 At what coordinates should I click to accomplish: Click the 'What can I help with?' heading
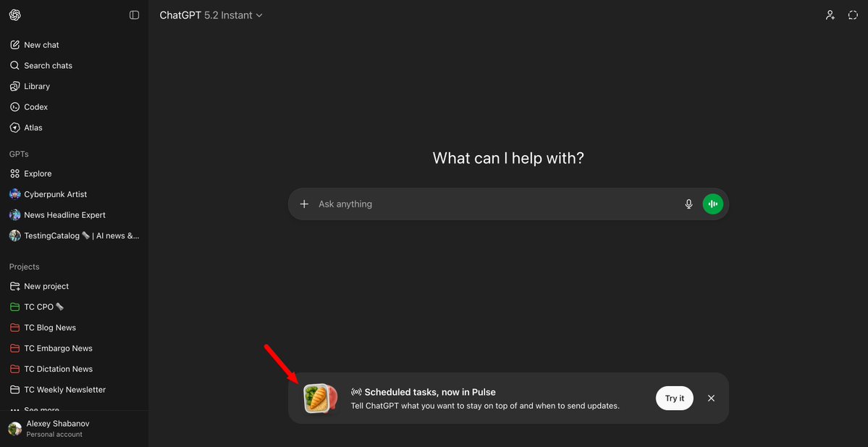(x=508, y=159)
